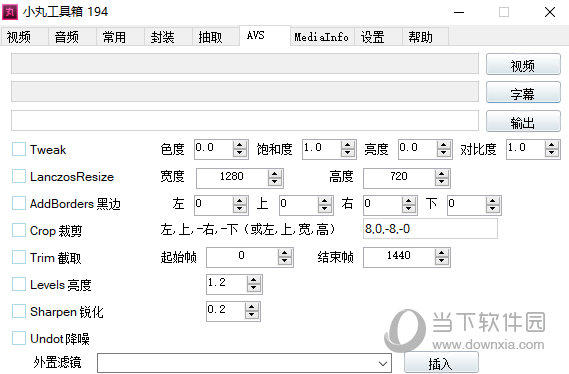569x374 pixels.
Task: Decrease the 高度 720 value down arrow
Action: point(442,182)
